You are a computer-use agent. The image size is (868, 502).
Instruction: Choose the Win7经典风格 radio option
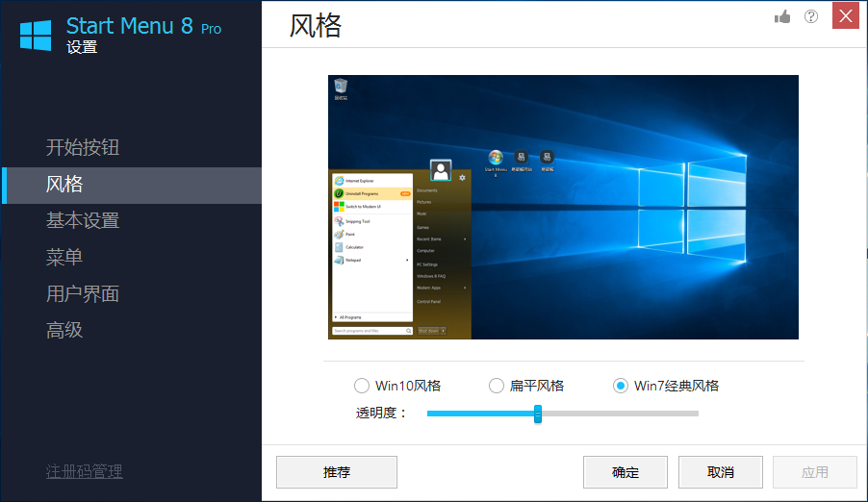point(621,386)
